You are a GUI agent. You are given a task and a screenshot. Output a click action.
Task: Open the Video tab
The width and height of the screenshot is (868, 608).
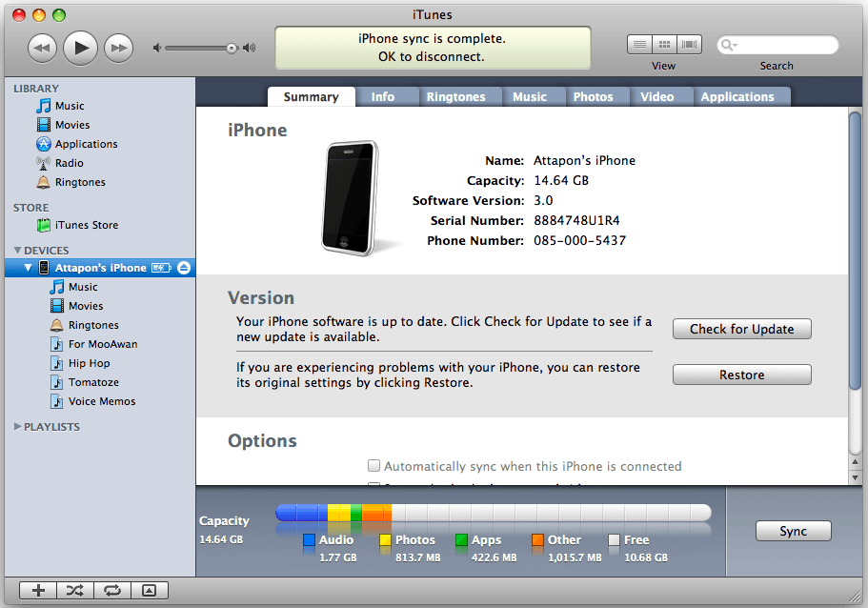coord(657,97)
